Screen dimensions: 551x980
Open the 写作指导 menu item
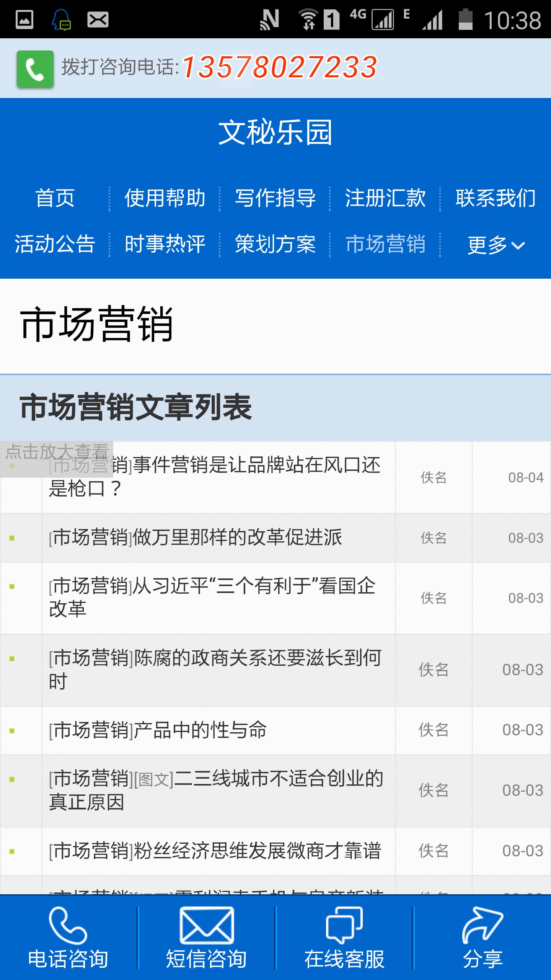click(x=275, y=198)
